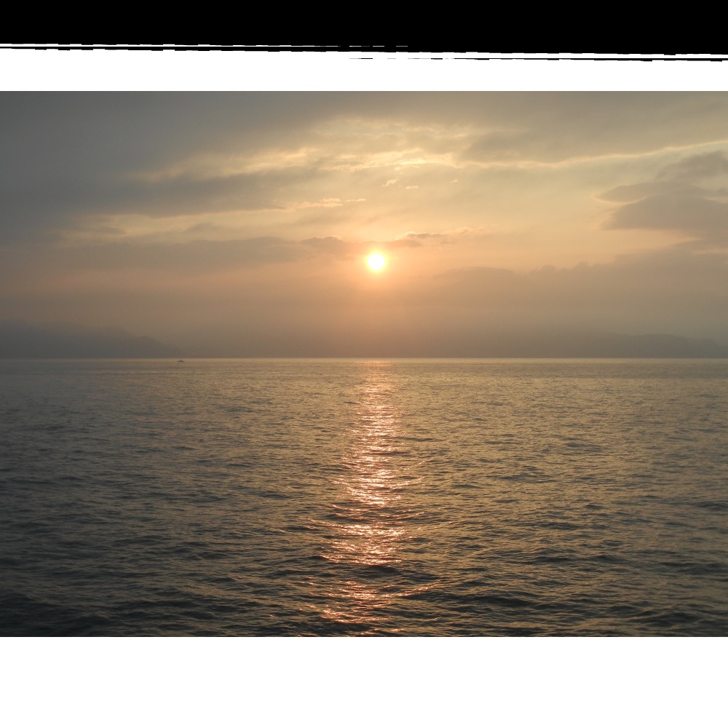Click the bright sun in the photo

click(x=376, y=261)
